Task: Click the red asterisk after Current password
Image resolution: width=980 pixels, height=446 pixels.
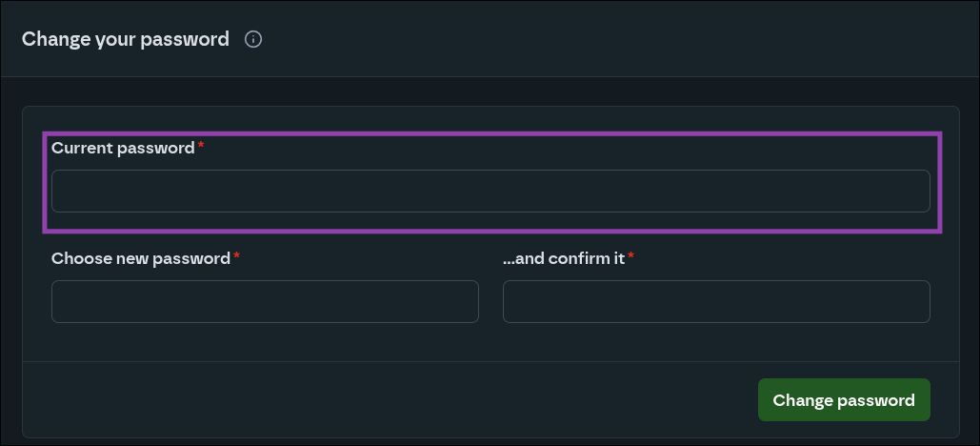Action: tap(202, 147)
